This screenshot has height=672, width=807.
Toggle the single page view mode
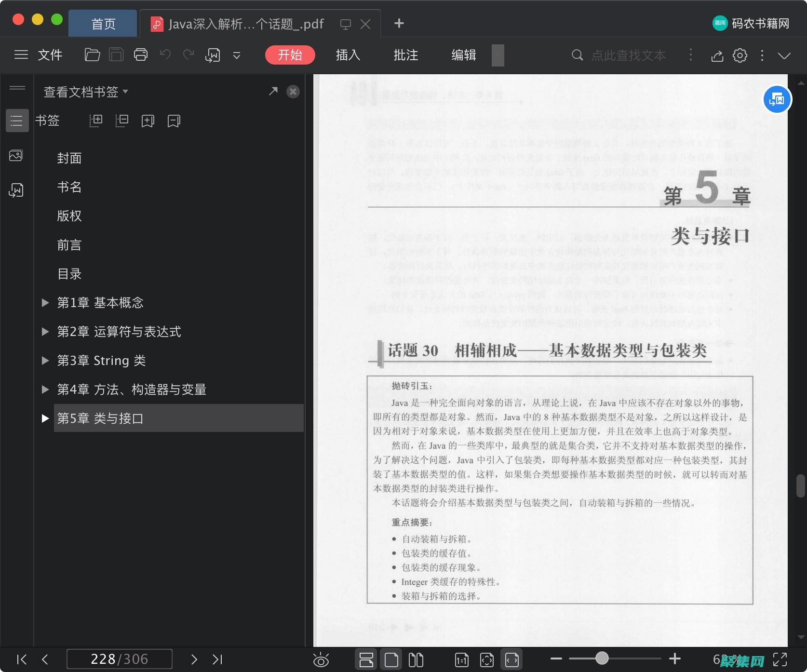[391, 659]
